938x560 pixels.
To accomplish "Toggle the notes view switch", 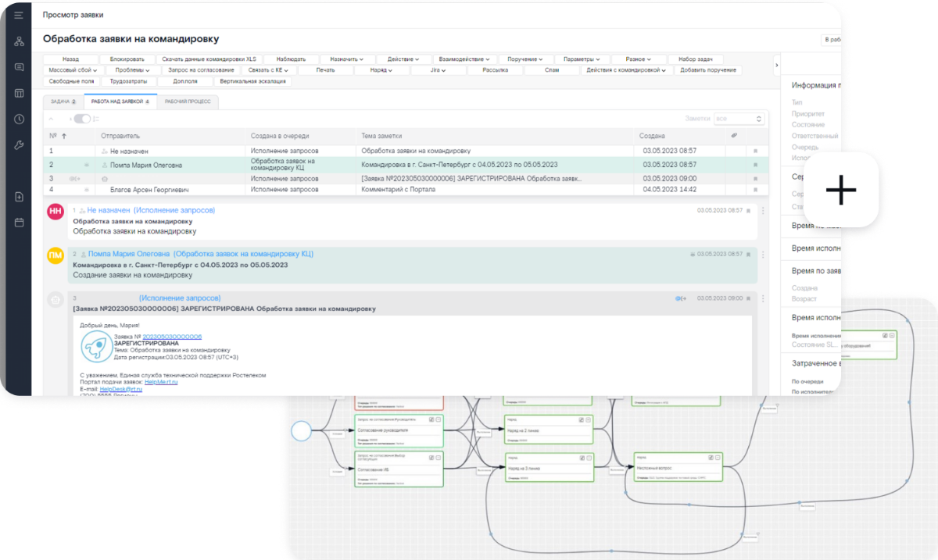I will [x=82, y=119].
